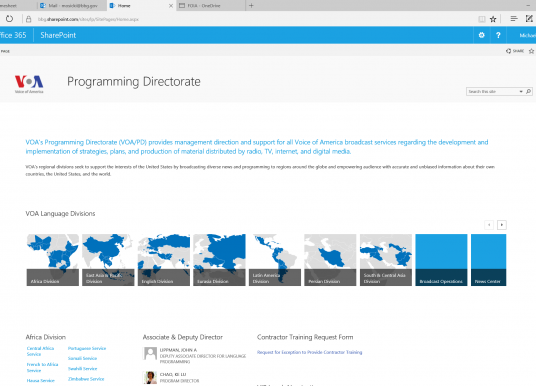Click the Associate & Deputy Director heading
Screen dimensions: 536x386
[x=183, y=337]
